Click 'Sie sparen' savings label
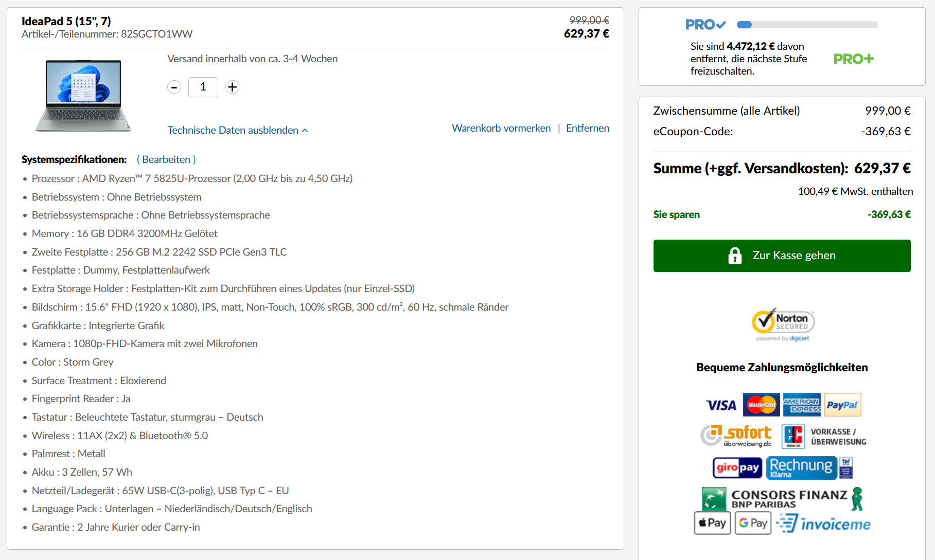This screenshot has width=935, height=560. (x=676, y=214)
